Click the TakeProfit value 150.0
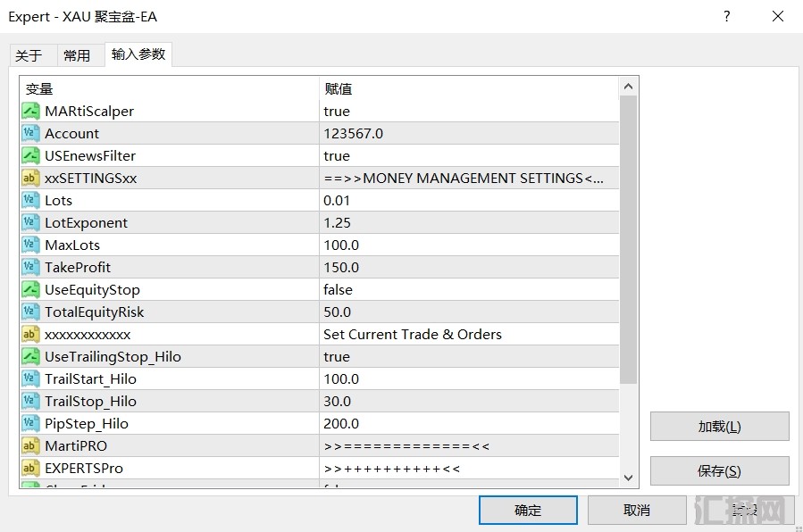 pos(341,267)
